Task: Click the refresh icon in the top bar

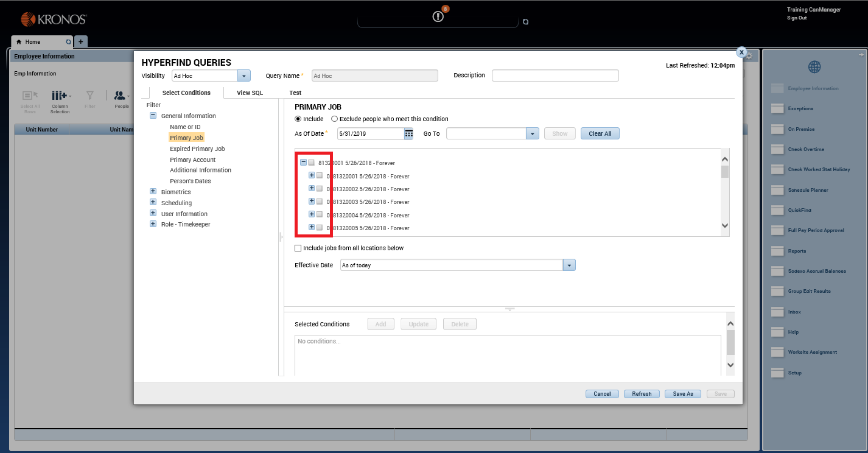Action: pos(525,21)
